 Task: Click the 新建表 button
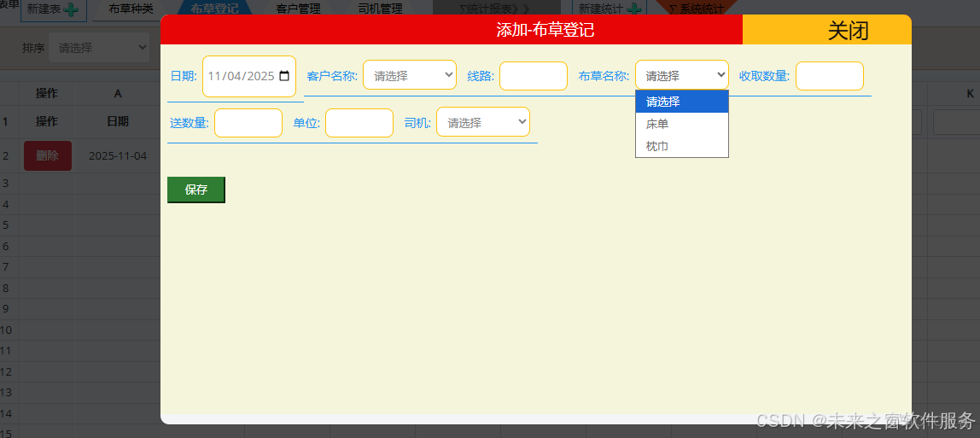[x=54, y=9]
